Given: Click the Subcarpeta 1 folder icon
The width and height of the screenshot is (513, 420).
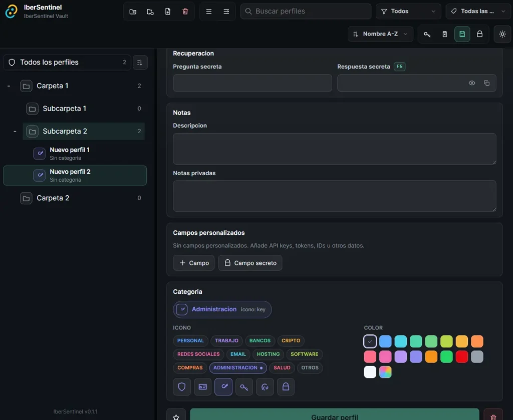Looking at the screenshot, I should tap(32, 109).
